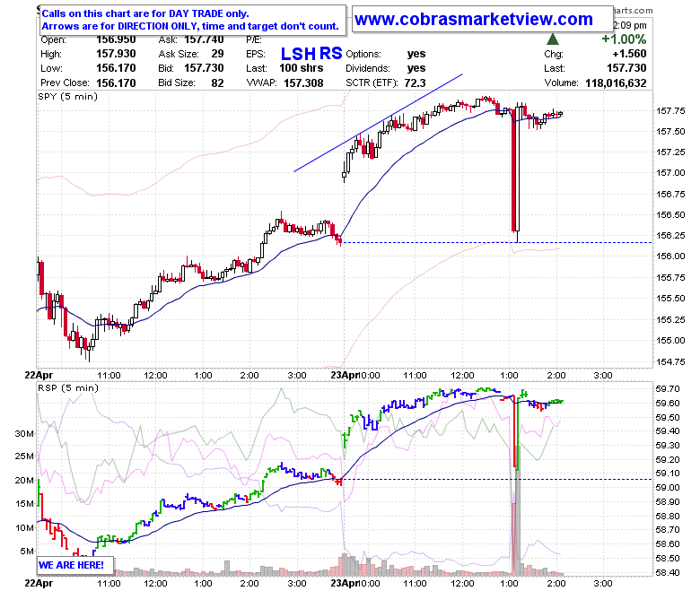Click the 156.25 price axis label
The image size is (700, 591).
(670, 235)
